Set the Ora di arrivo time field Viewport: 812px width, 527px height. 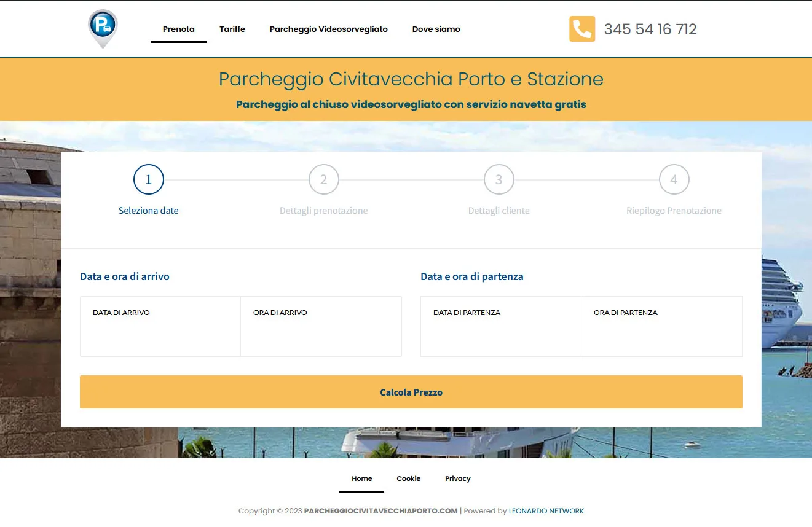click(x=321, y=326)
